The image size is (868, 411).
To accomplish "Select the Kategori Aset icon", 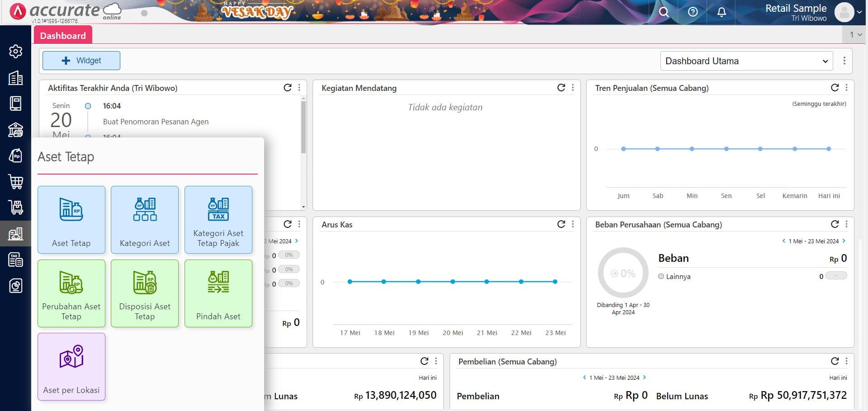I will pos(144,220).
